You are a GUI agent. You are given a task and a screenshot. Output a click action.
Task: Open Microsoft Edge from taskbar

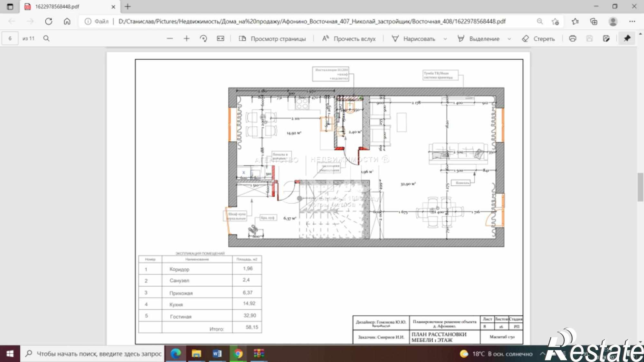click(175, 354)
